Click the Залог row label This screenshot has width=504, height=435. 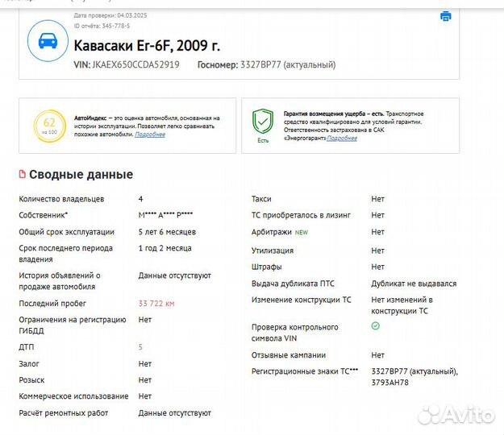[x=29, y=364]
